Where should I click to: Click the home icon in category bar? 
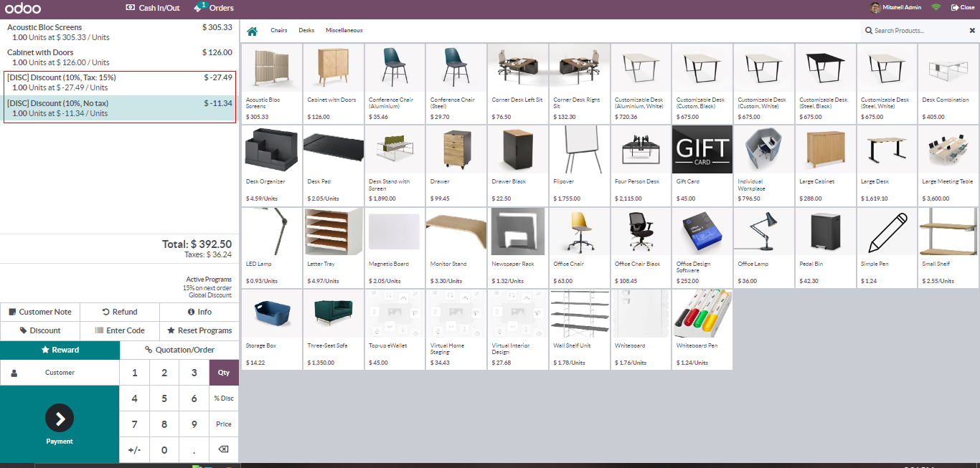[x=252, y=31]
